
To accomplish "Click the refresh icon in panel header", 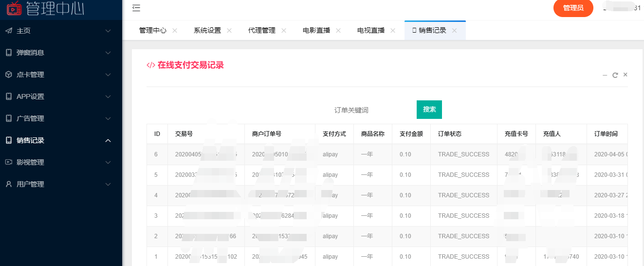I will pos(615,75).
